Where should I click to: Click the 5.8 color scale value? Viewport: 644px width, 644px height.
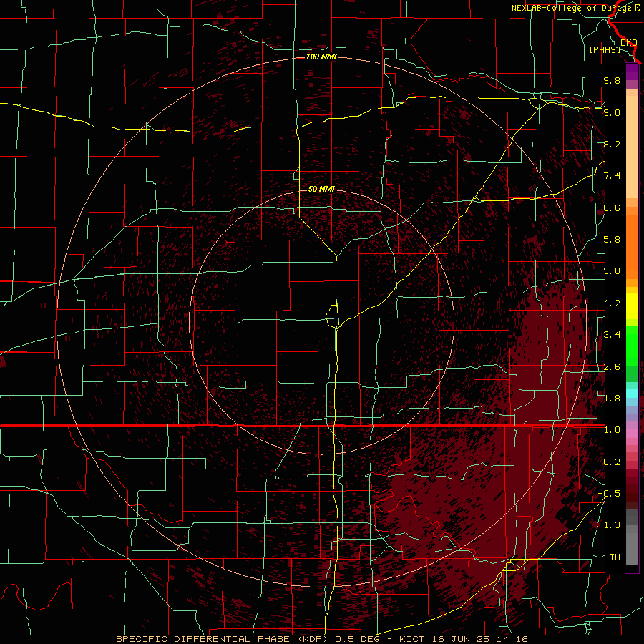612,240
